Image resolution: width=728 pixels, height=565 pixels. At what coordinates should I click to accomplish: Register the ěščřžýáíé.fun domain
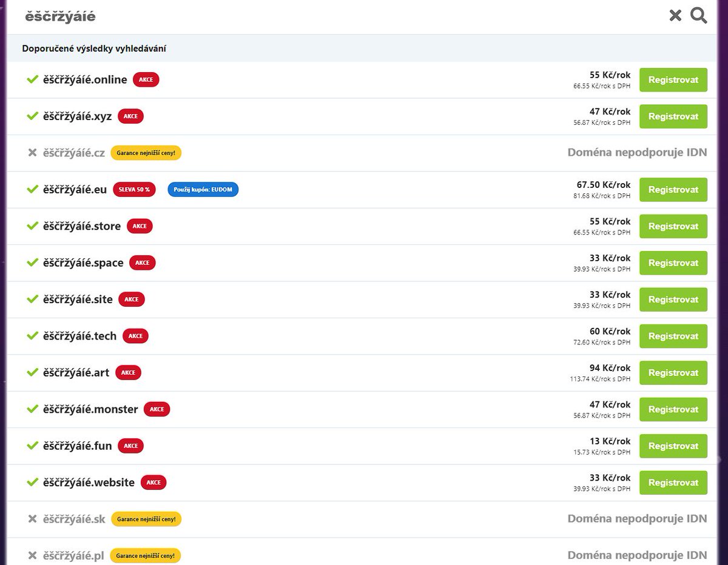pyautogui.click(x=673, y=446)
